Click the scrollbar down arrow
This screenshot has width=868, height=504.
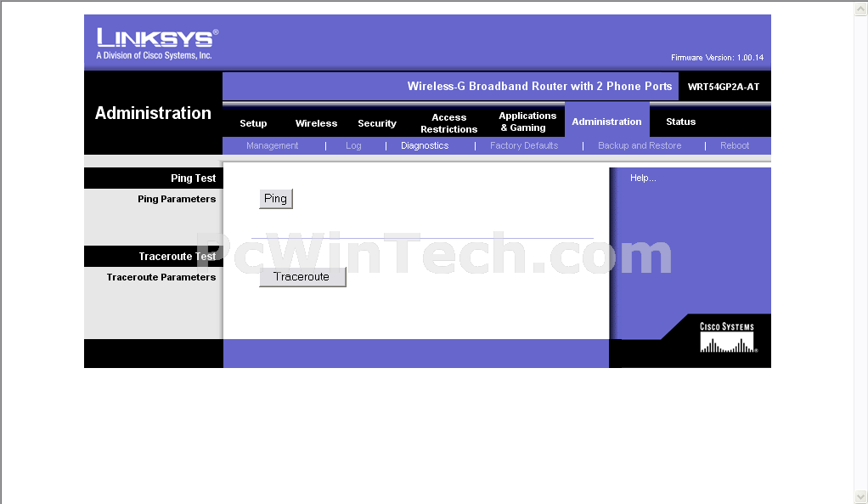coord(861,496)
